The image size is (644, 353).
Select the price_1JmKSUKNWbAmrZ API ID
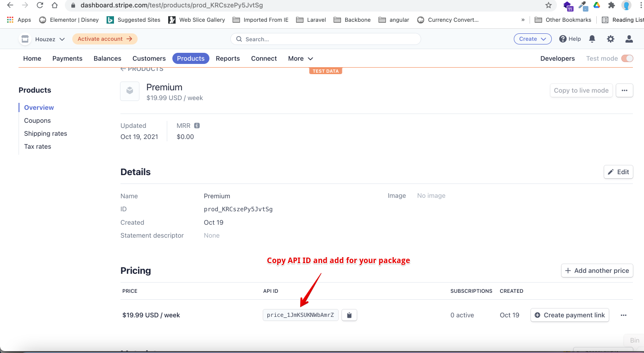tap(300, 315)
